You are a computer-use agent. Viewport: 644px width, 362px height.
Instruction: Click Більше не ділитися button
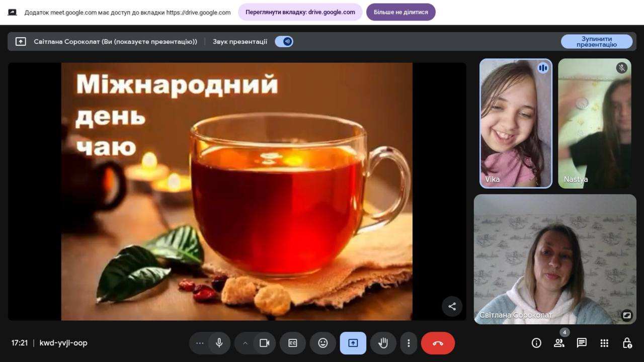point(401,12)
